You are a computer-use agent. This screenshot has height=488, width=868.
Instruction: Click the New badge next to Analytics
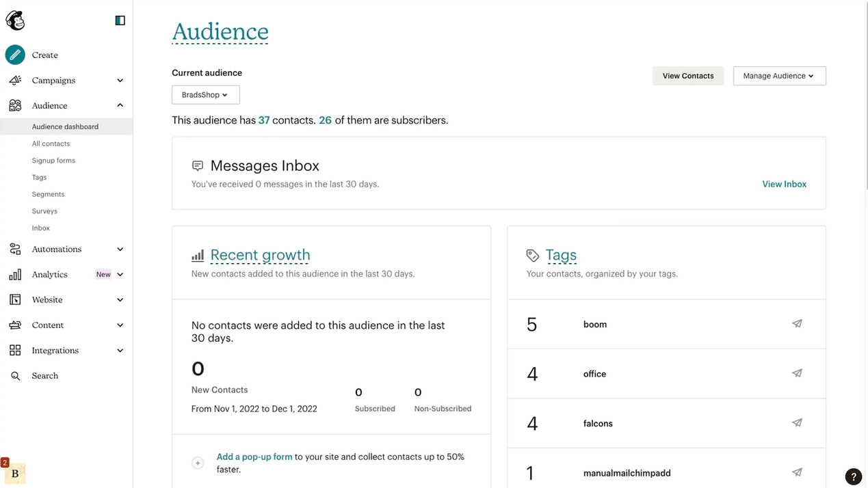[x=103, y=274]
